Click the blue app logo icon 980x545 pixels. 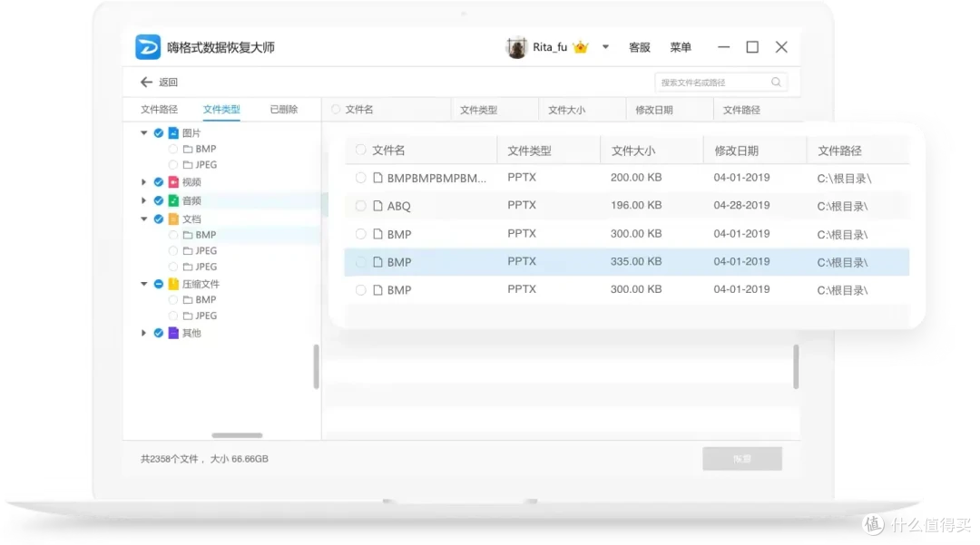pos(148,47)
